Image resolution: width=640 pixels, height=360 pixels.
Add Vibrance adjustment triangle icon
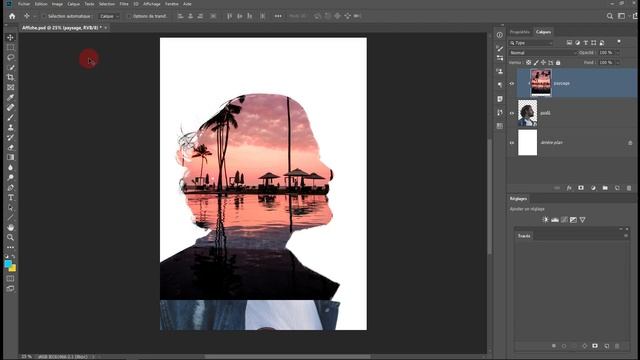(x=582, y=220)
